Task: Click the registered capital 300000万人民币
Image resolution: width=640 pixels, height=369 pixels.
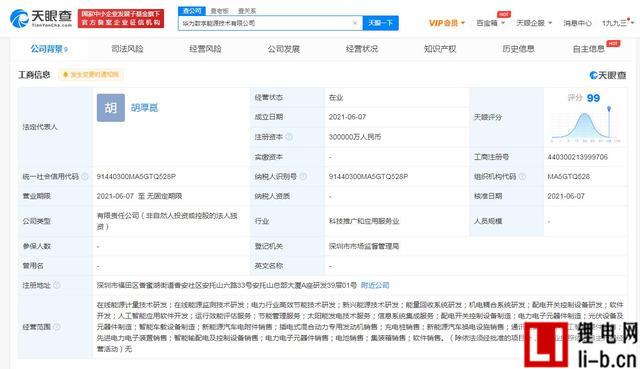Action: (x=355, y=137)
